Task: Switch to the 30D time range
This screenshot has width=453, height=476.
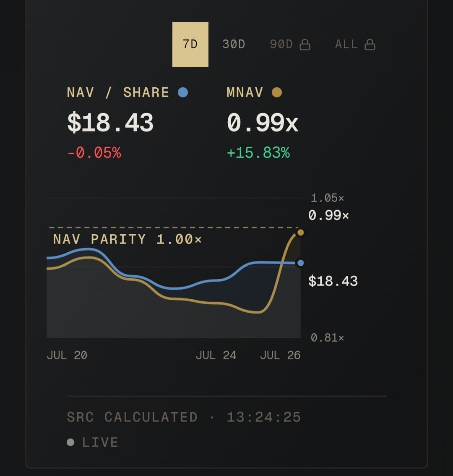Action: (234, 44)
